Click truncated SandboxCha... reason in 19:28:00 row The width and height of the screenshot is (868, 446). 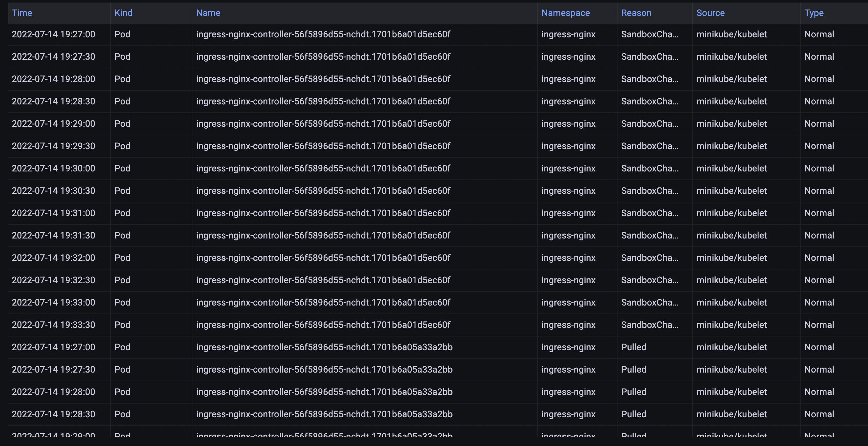tap(649, 79)
